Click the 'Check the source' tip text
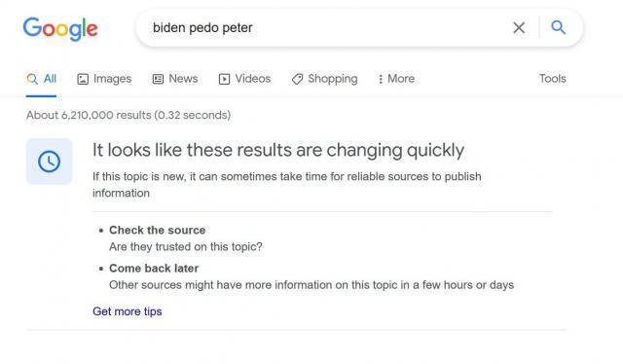623x364 pixels. click(x=158, y=230)
